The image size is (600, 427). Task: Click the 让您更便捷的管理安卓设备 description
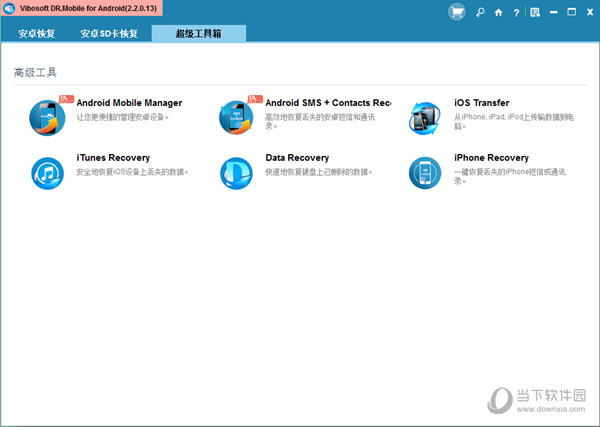122,117
